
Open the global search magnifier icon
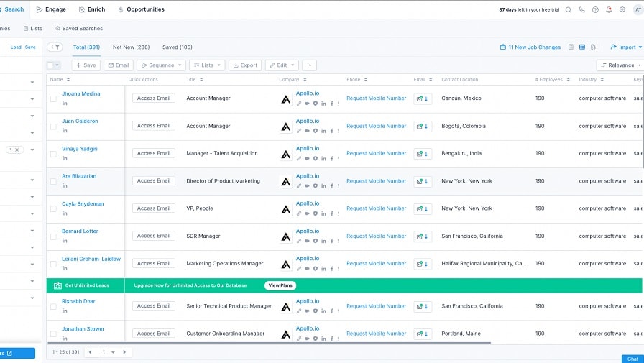tap(568, 10)
